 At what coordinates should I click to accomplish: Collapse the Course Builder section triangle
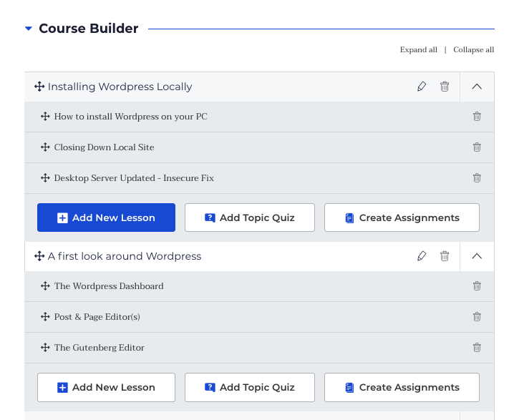pos(29,29)
